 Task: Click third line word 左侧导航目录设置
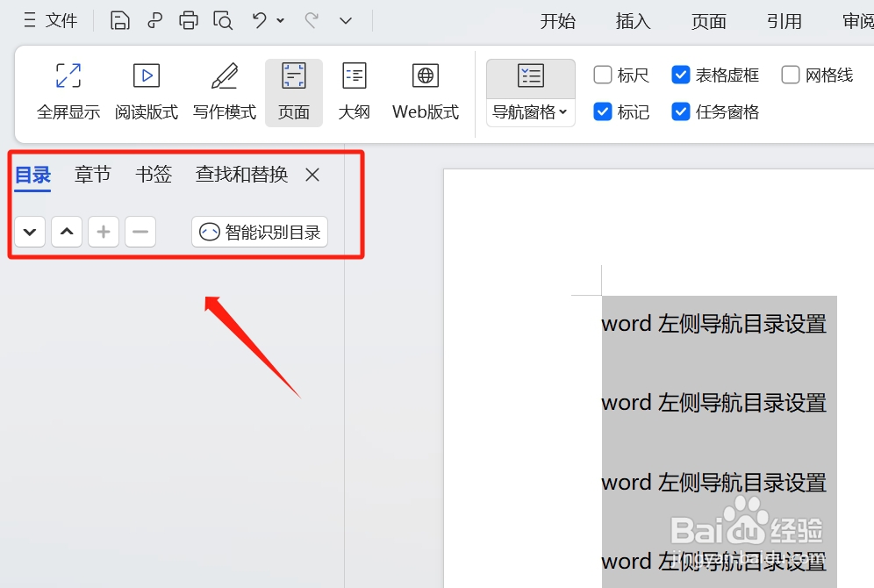pyautogui.click(x=714, y=483)
